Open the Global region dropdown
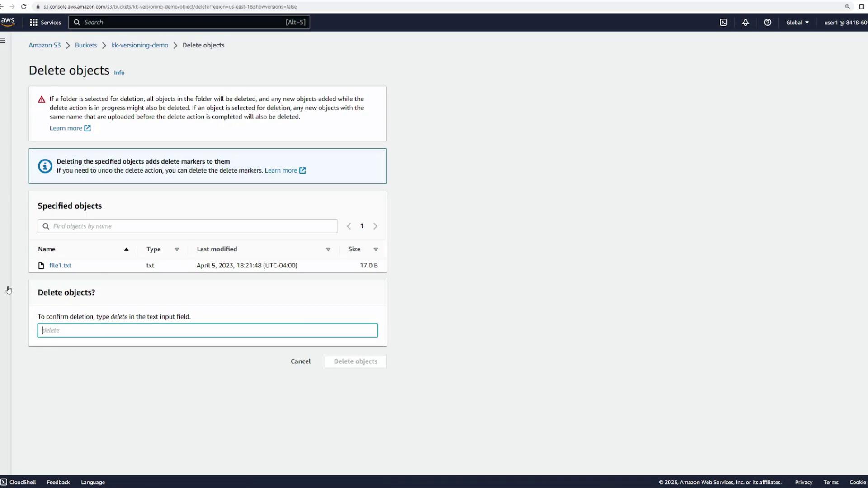Screen dimensions: 868x488 [797, 23]
